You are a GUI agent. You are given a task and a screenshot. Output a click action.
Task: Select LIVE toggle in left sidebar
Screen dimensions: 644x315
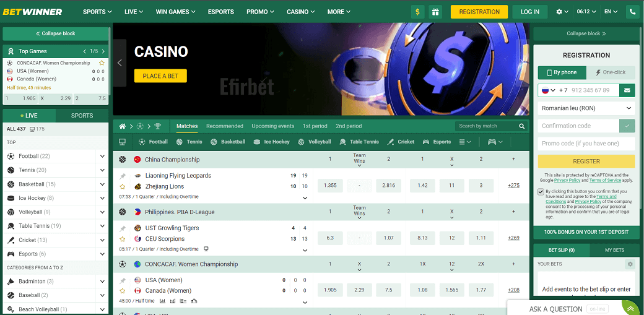point(29,116)
